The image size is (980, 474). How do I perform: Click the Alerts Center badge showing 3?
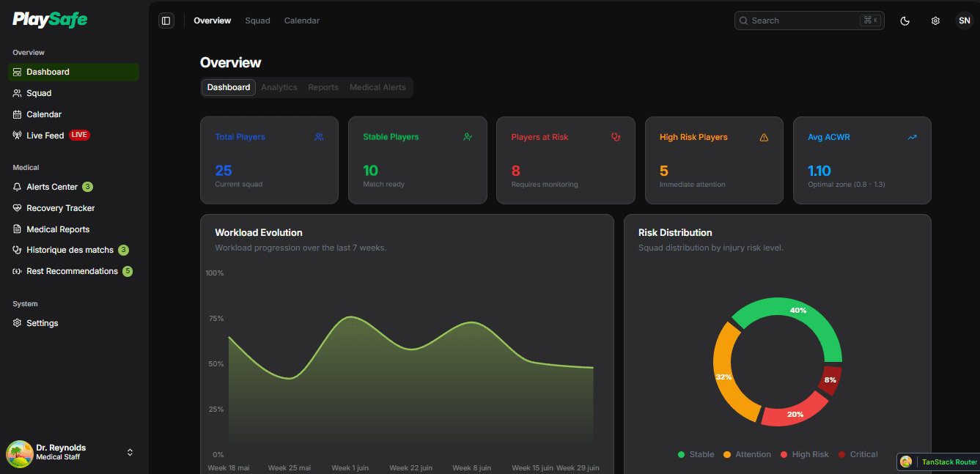tap(88, 187)
